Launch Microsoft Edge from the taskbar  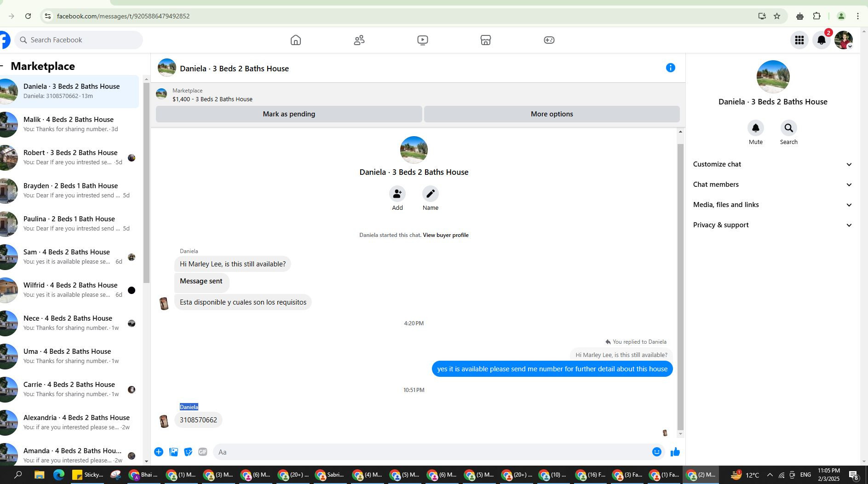[59, 475]
